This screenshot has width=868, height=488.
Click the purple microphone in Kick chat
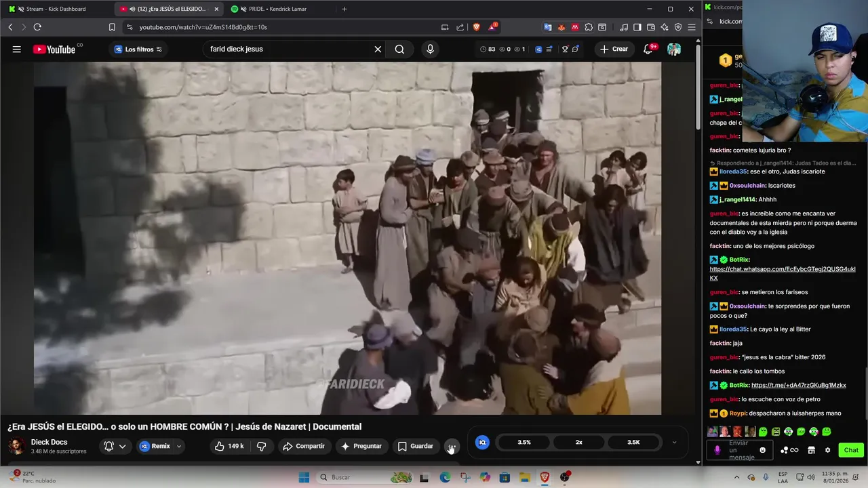(x=717, y=450)
